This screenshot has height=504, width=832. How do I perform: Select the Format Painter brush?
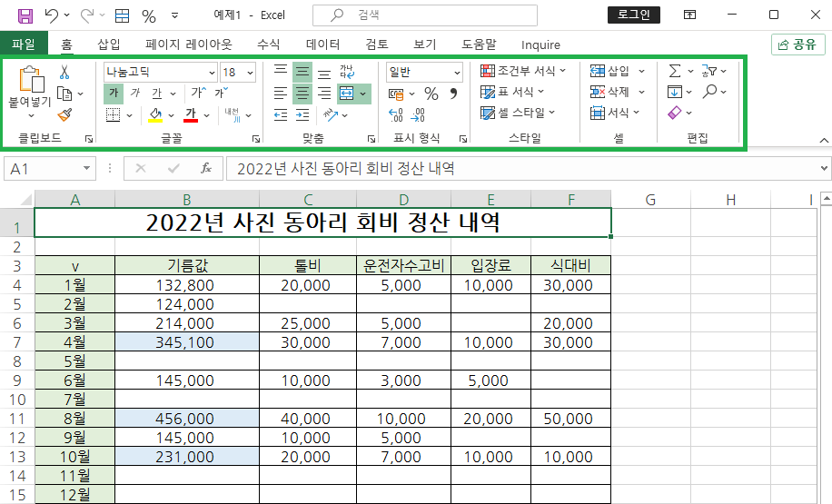tap(64, 114)
